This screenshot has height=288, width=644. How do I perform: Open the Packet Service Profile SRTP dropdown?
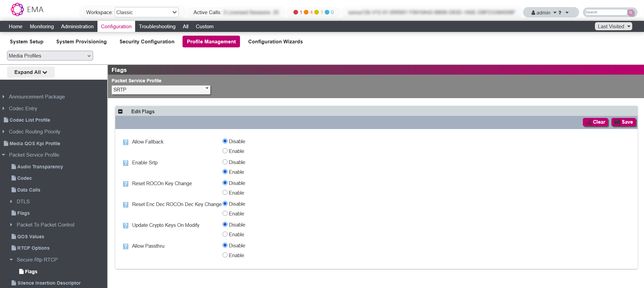pos(161,90)
